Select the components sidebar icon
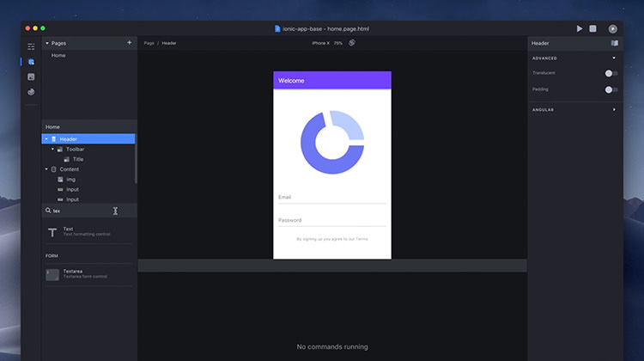 [x=31, y=62]
